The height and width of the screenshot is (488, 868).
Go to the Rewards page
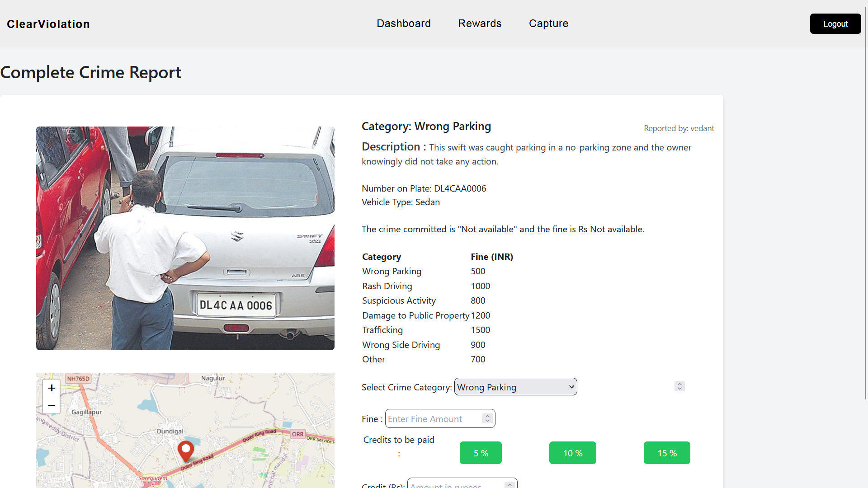(480, 23)
